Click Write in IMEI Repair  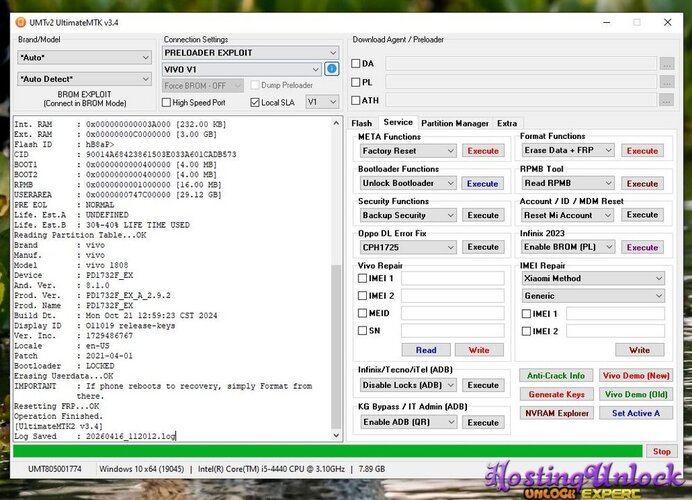coord(639,350)
